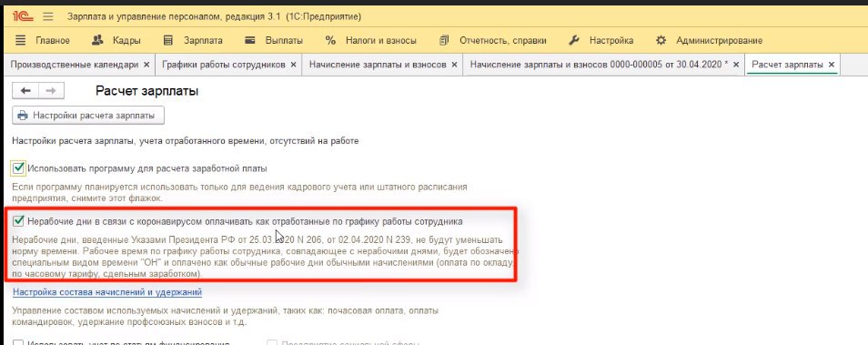Image resolution: width=868 pixels, height=345 pixels.
Task: Go back with the left arrow button
Action: pos(25,91)
